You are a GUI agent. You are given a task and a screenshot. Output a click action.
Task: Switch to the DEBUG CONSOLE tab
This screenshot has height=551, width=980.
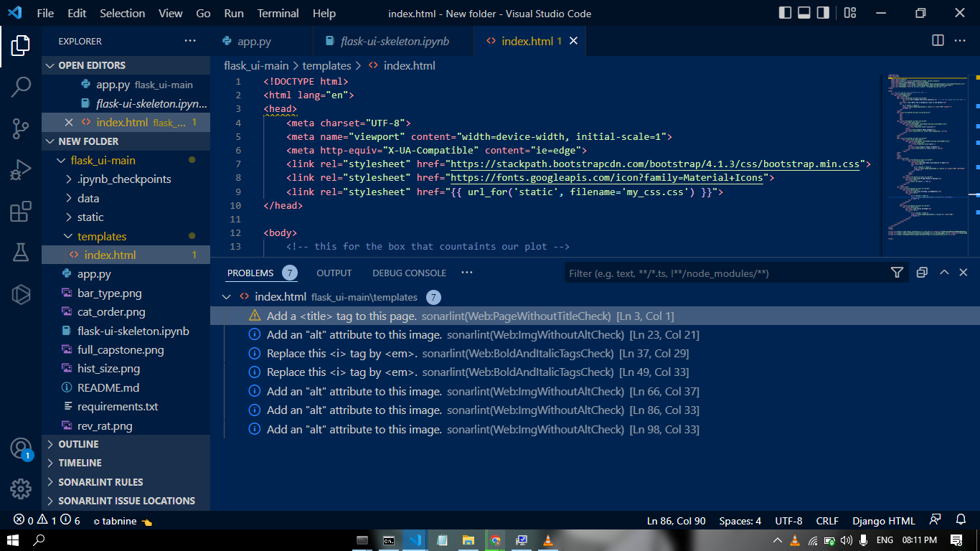pyautogui.click(x=409, y=273)
